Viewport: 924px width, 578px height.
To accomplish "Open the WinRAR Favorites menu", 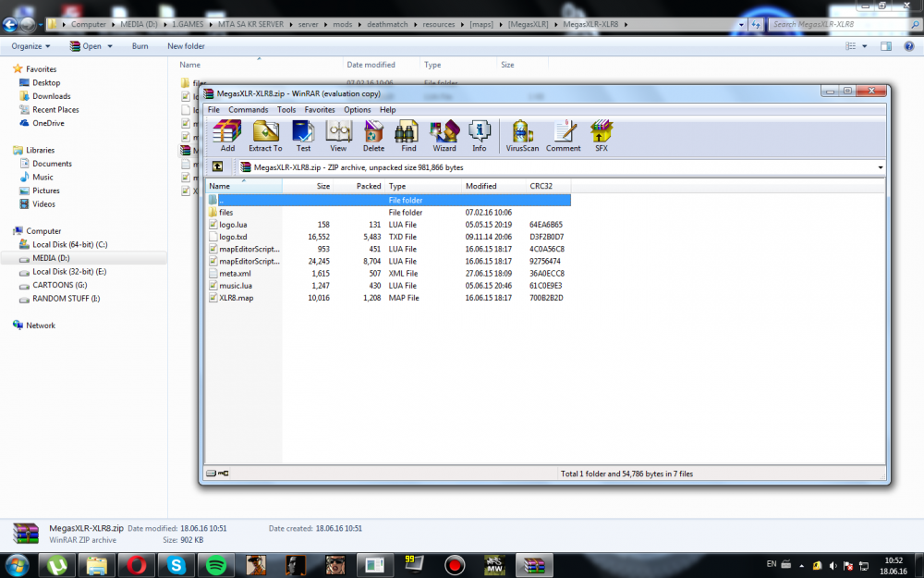I will [320, 110].
